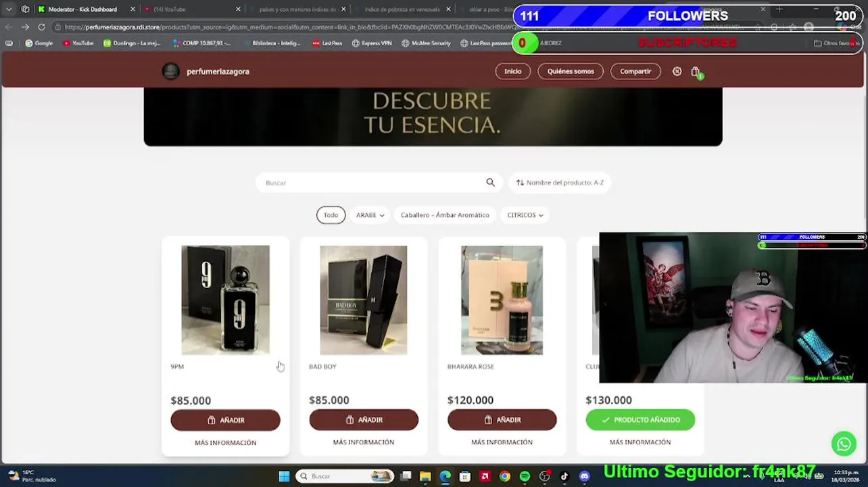Open the WhatsApp chat bubble
Screen dimensions: 868x487
click(844, 444)
